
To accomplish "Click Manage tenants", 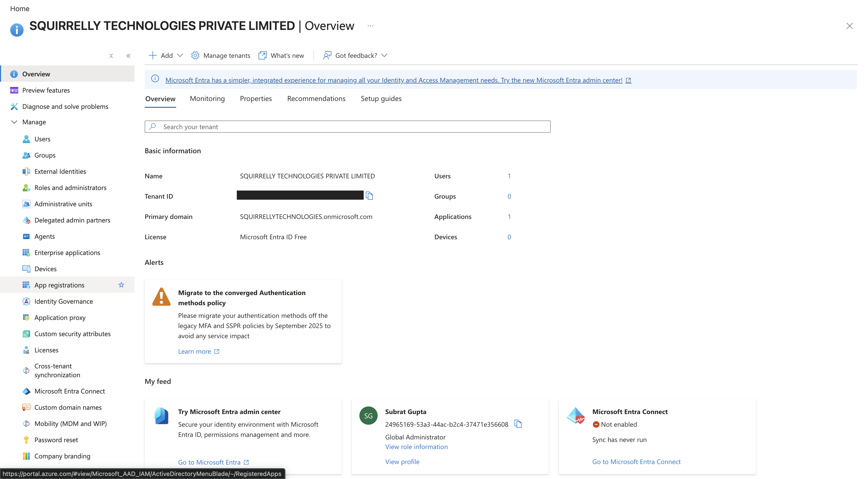I will pos(221,55).
